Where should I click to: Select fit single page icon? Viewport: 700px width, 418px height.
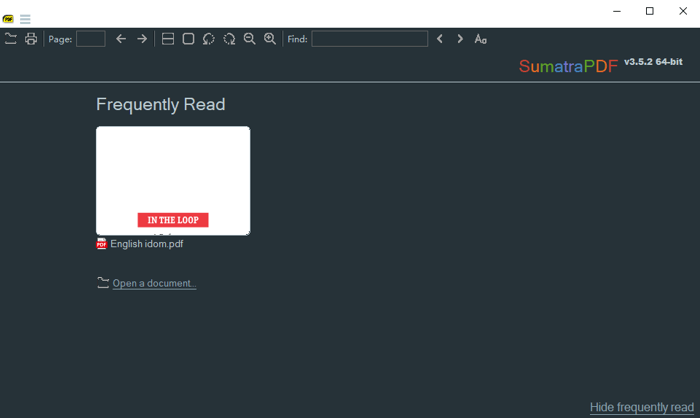tap(188, 39)
